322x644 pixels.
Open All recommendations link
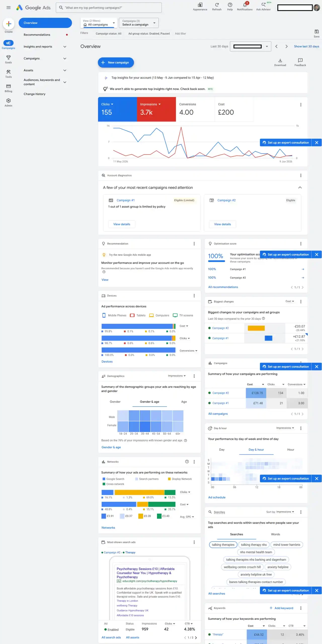(223, 287)
